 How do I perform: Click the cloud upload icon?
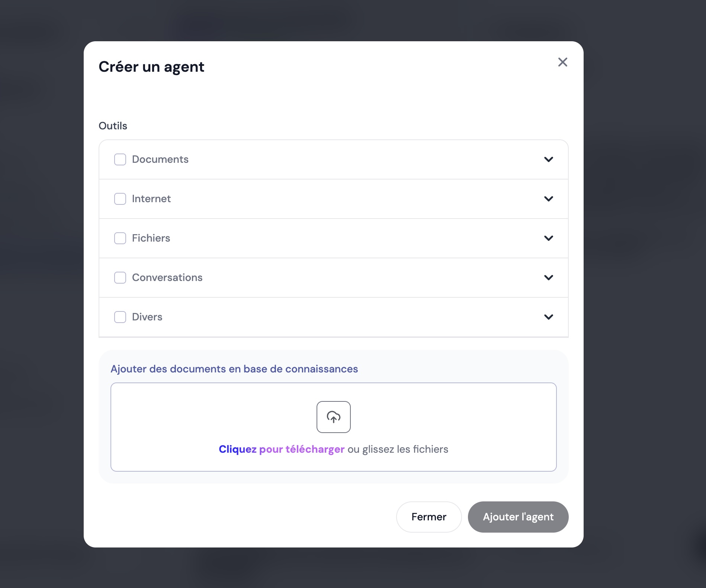point(333,417)
